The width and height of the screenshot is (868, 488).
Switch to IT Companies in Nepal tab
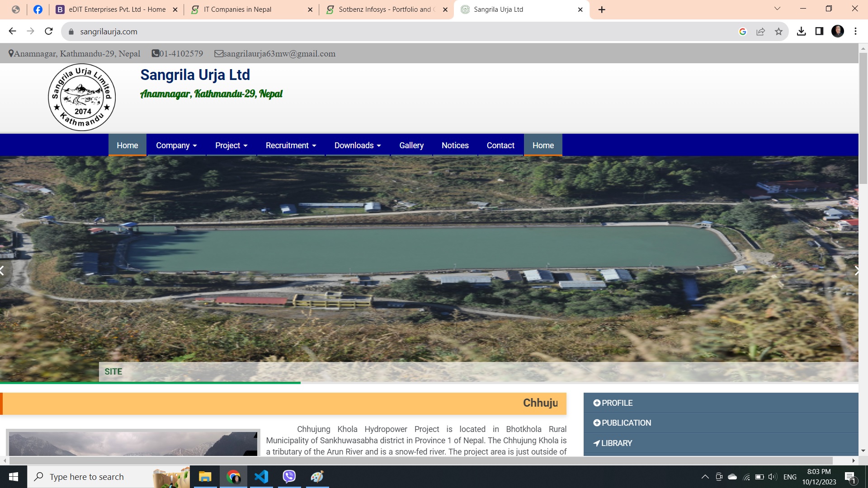[237, 9]
